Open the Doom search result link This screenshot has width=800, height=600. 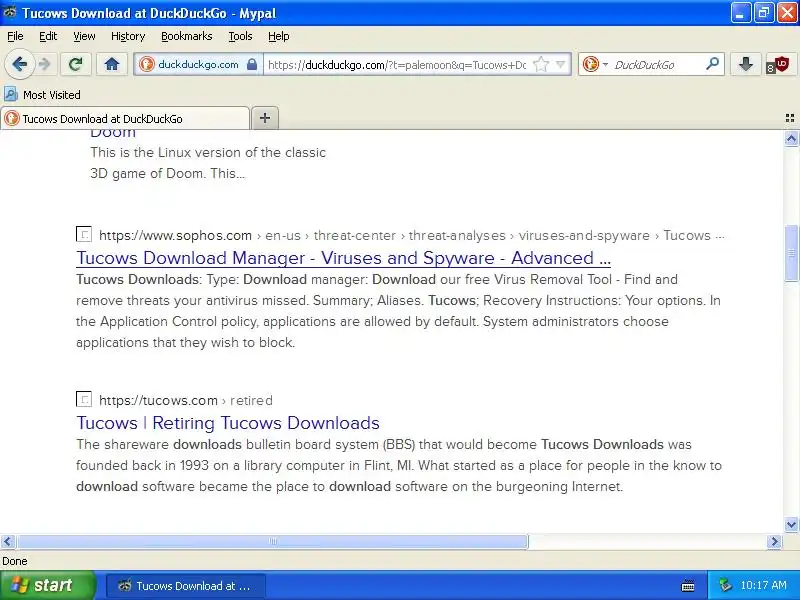113,134
